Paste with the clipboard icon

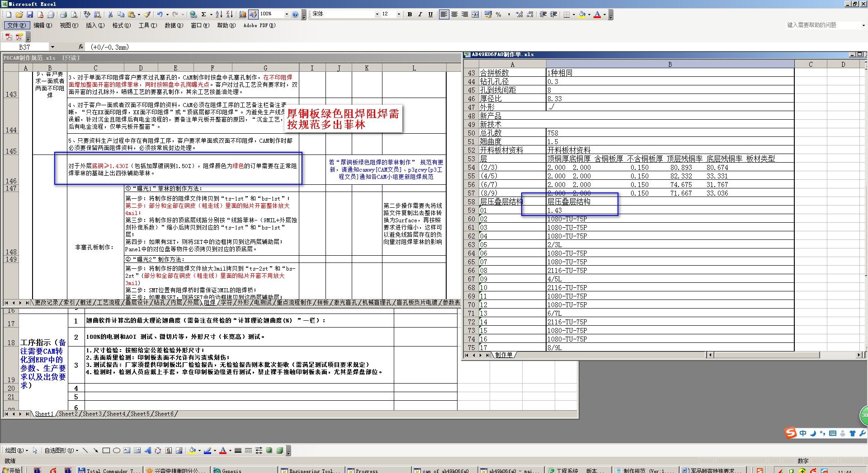pyautogui.click(x=131, y=14)
